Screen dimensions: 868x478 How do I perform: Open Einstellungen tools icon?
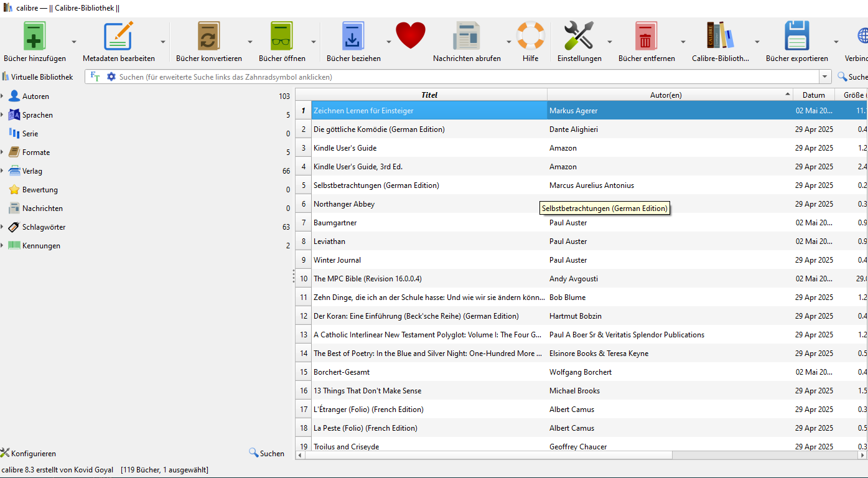point(579,35)
